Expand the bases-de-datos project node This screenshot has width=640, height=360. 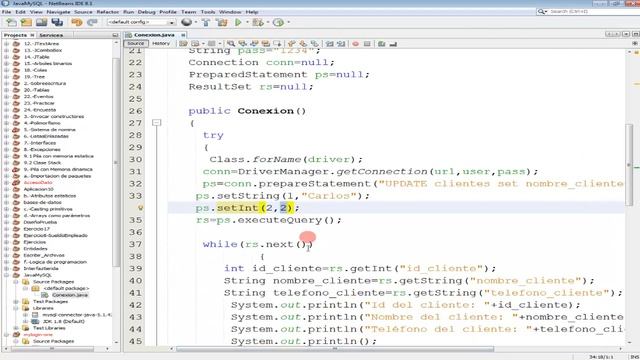click(7, 202)
